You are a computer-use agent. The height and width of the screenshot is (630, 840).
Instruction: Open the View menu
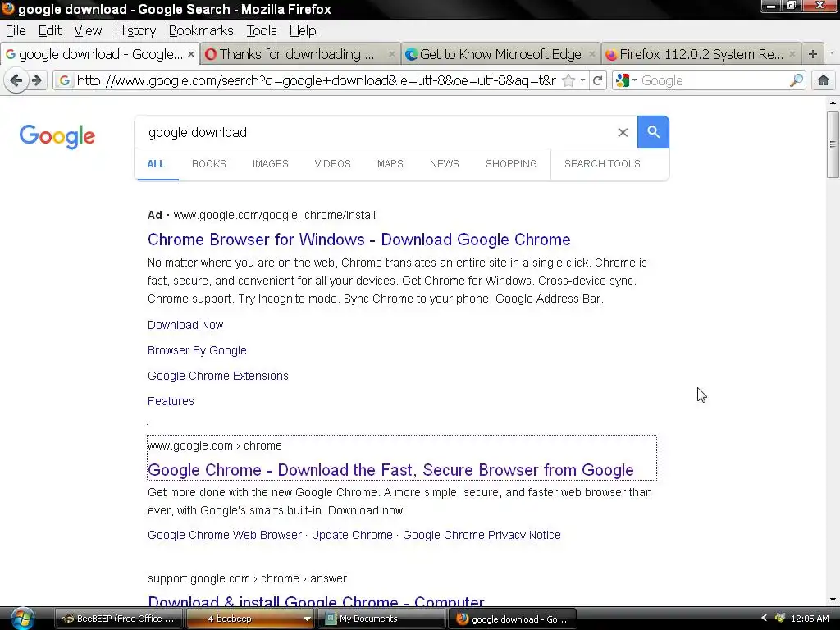88,30
